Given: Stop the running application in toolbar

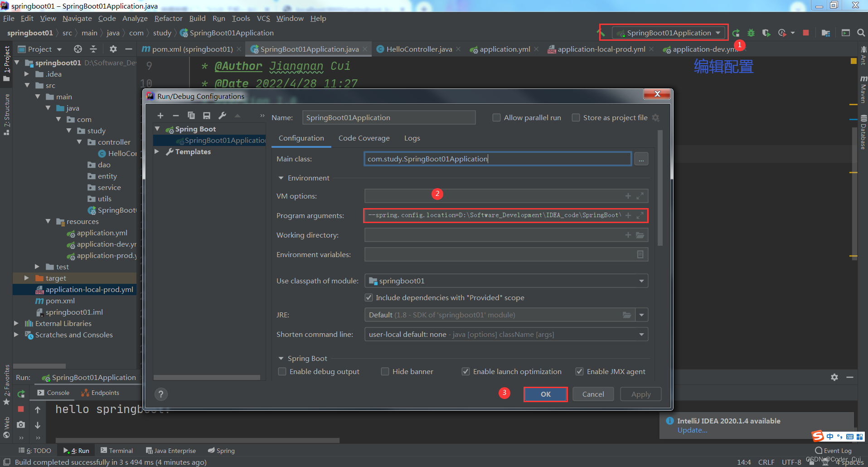Looking at the screenshot, I should [x=806, y=33].
